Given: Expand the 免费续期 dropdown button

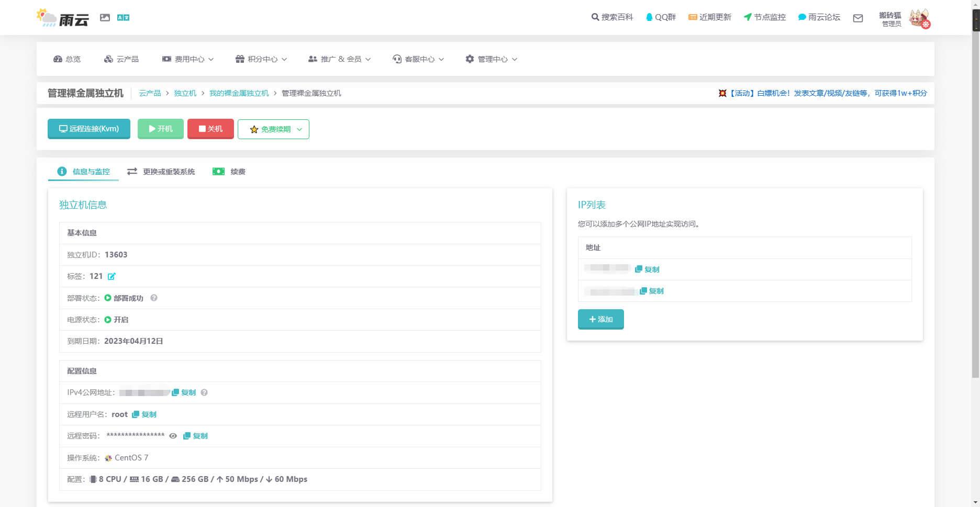Looking at the screenshot, I should 273,129.
